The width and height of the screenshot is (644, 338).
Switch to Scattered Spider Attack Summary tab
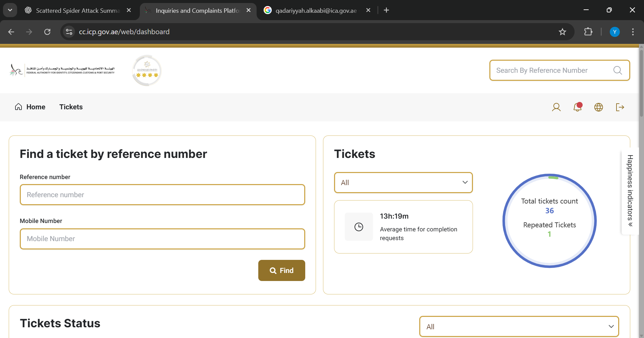78,10
